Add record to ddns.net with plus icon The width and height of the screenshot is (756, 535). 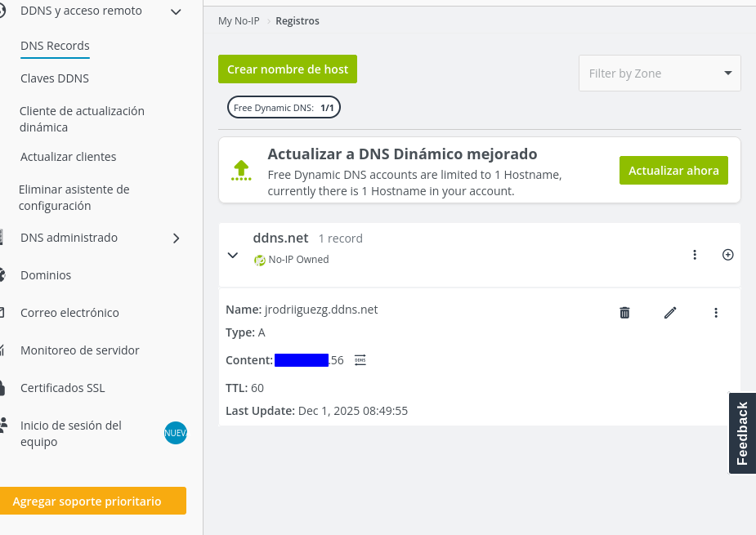pos(728,255)
